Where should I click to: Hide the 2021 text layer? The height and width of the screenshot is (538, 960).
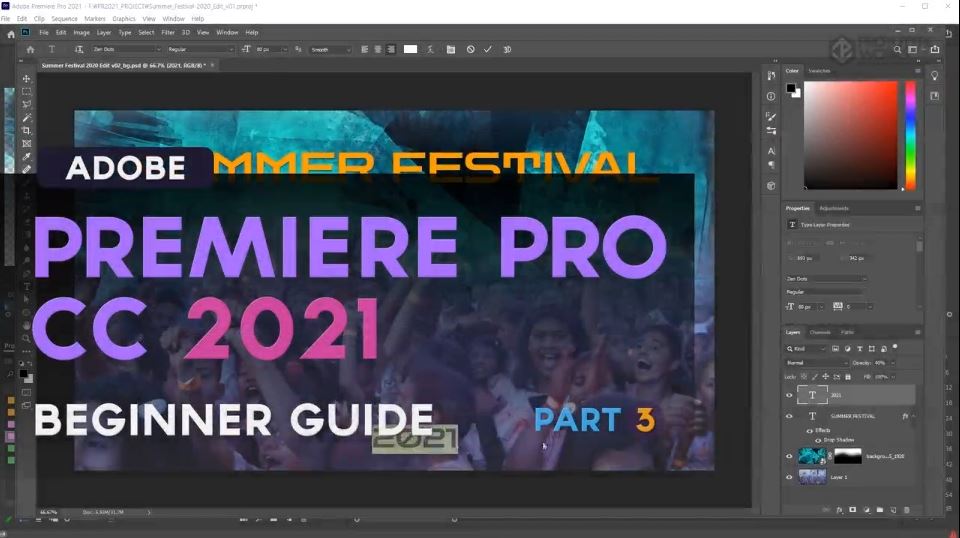[x=789, y=395]
